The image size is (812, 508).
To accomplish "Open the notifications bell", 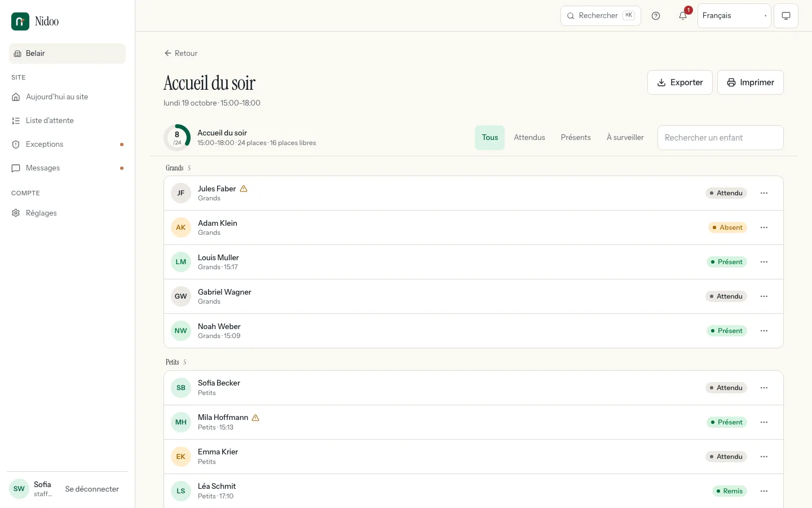I will tap(683, 16).
